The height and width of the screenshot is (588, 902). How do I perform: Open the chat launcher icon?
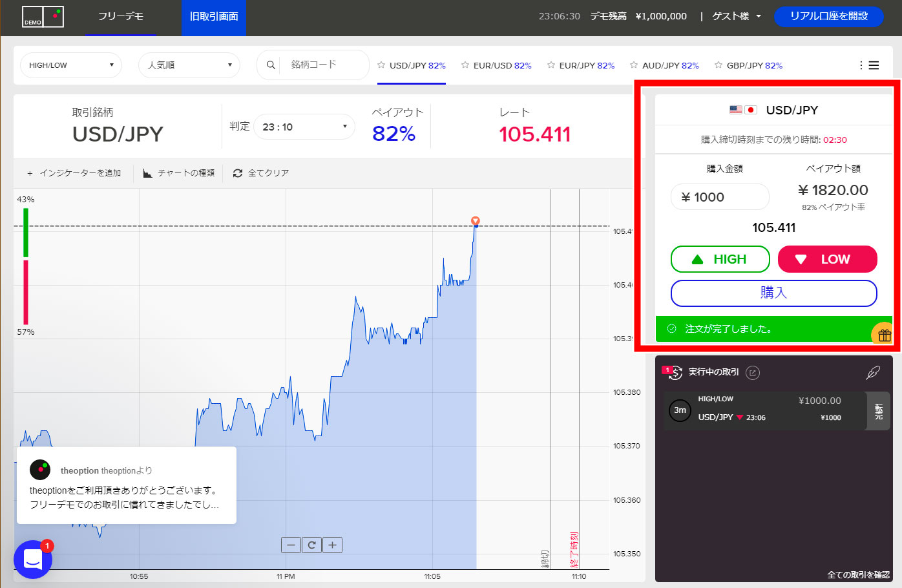pyautogui.click(x=33, y=560)
